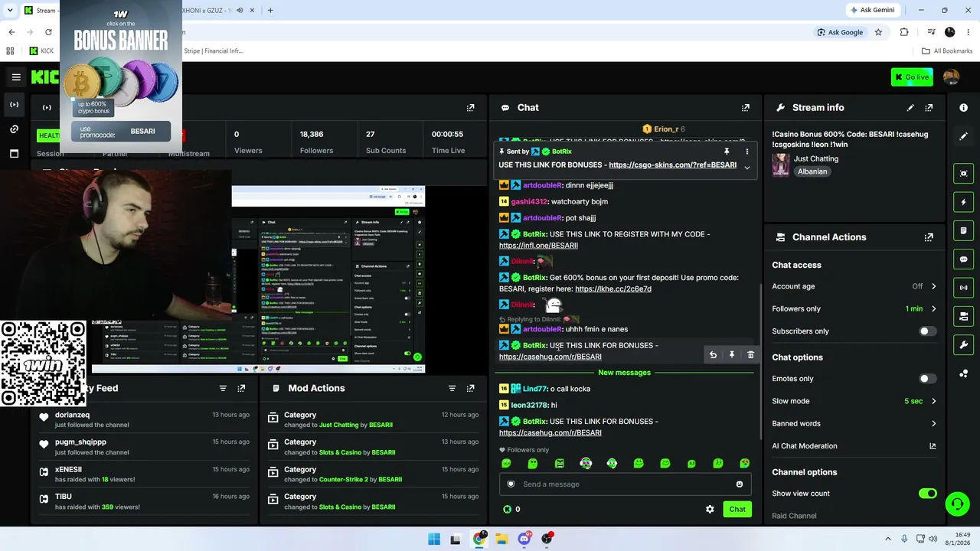Open Slow mode interval settings
Screen dimensions: 980x551
click(854, 401)
